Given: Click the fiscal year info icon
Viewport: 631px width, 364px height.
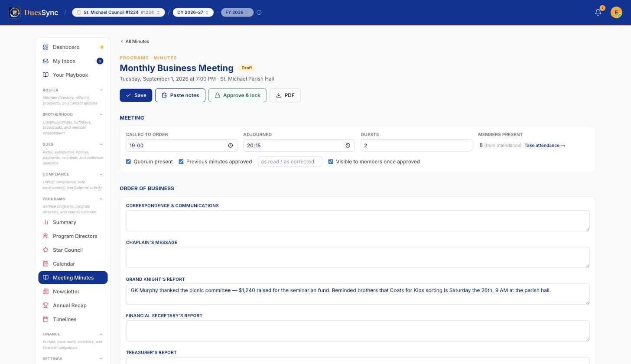Looking at the screenshot, I should [259, 13].
